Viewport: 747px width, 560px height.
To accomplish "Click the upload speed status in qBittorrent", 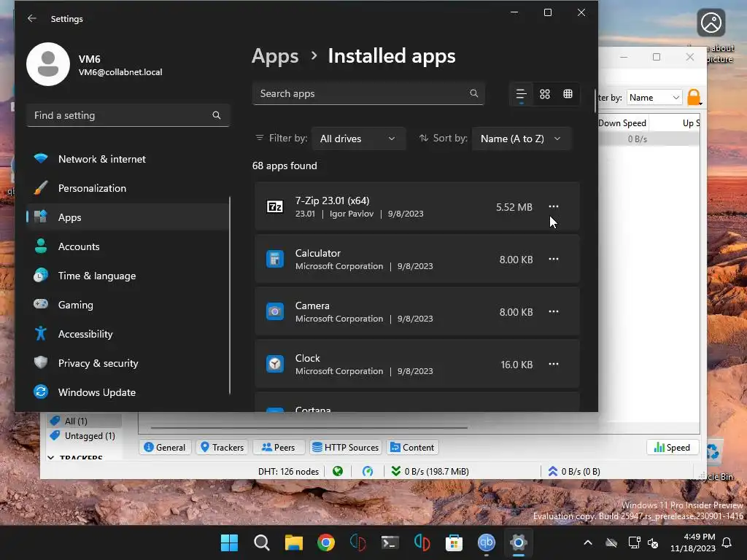I will pos(574,472).
